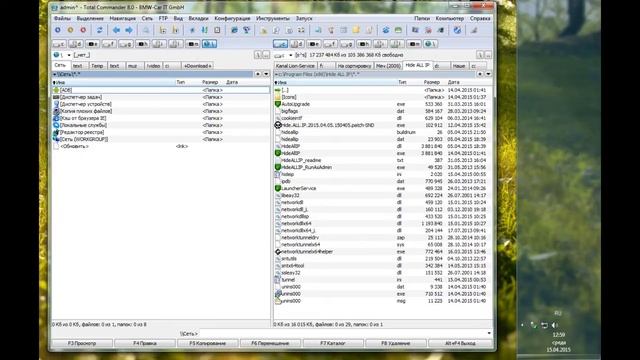
Task: Open the Справка menu
Action: pos(480,18)
